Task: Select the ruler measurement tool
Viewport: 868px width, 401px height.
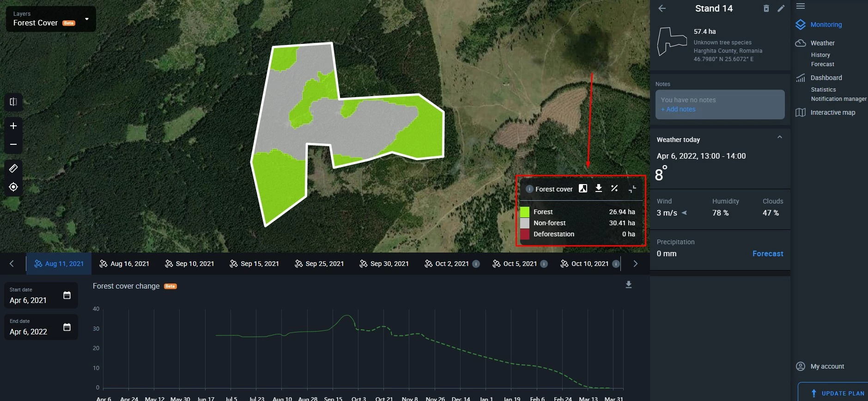Action: 13,168
